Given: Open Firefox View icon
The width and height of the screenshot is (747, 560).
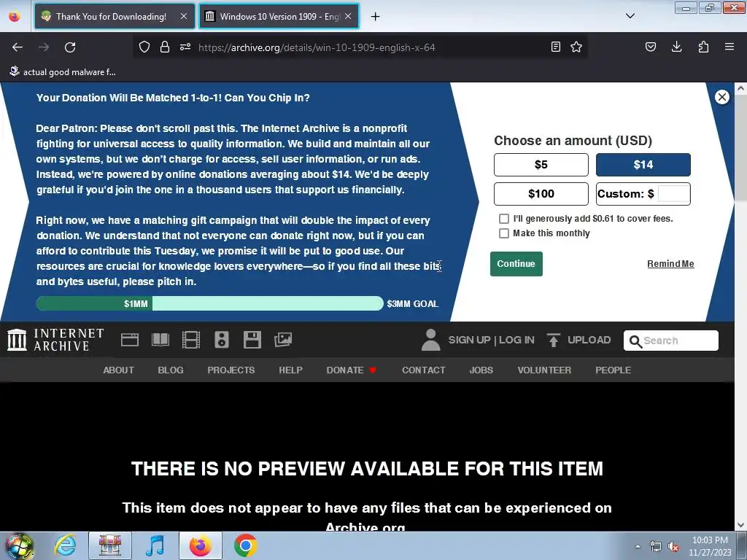Looking at the screenshot, I should tap(15, 17).
